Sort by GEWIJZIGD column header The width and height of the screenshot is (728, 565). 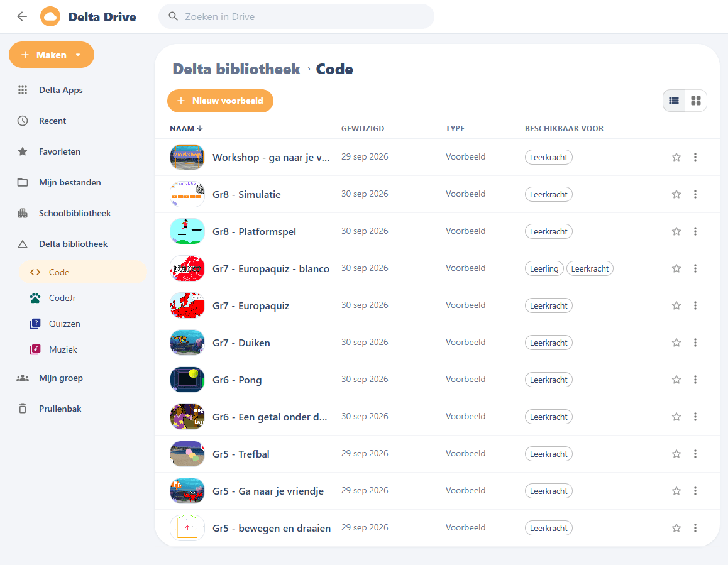363,129
